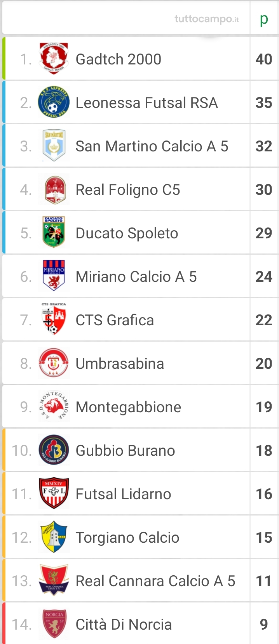Click the tuttocampo.it watermark link

tap(207, 19)
